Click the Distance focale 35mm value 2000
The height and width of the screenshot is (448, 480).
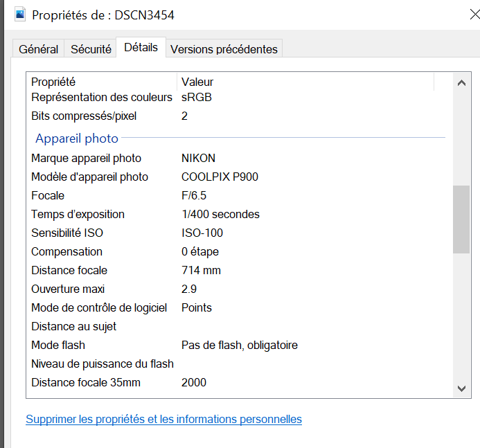coord(194,382)
